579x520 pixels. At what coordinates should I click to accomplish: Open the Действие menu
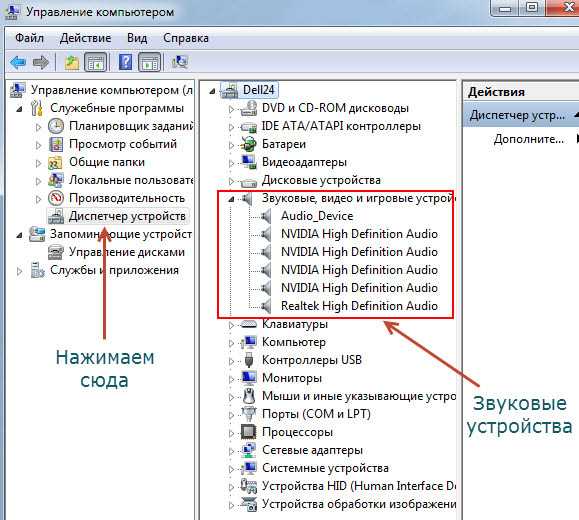tap(85, 38)
